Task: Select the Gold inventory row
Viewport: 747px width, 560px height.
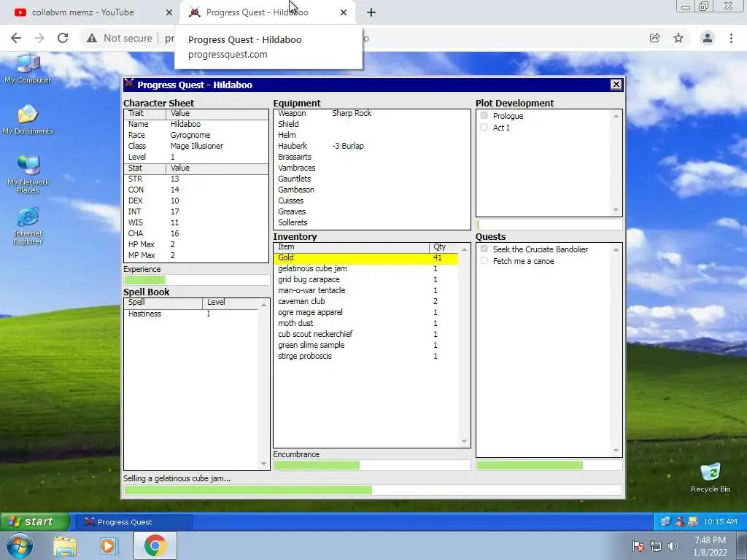Action: pyautogui.click(x=366, y=257)
